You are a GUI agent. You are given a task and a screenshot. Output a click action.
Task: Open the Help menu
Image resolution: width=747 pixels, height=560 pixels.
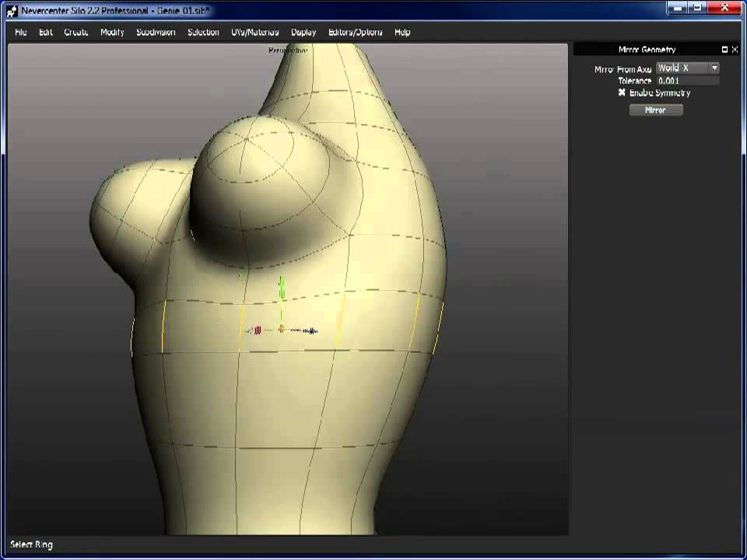pos(402,33)
